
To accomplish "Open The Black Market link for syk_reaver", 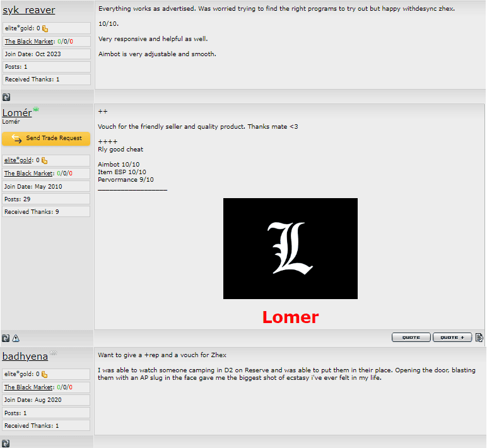I will tap(29, 41).
